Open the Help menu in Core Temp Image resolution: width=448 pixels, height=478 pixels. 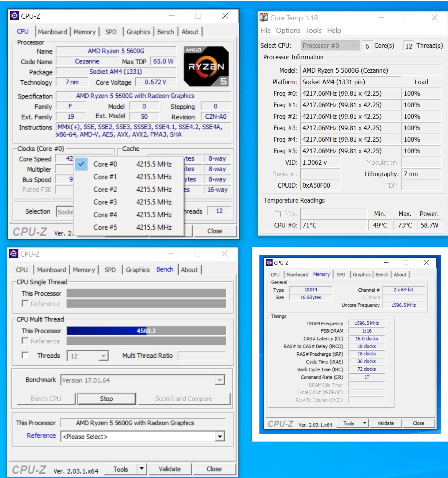click(334, 31)
